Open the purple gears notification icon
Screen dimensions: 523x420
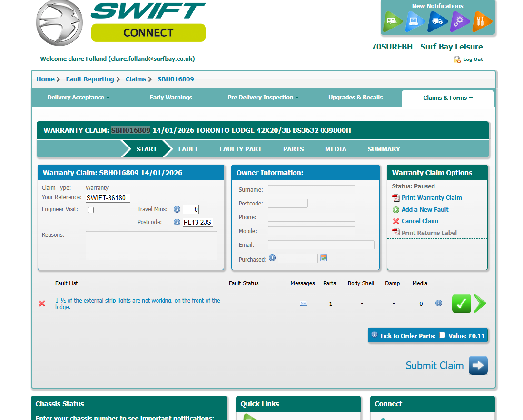[459, 21]
